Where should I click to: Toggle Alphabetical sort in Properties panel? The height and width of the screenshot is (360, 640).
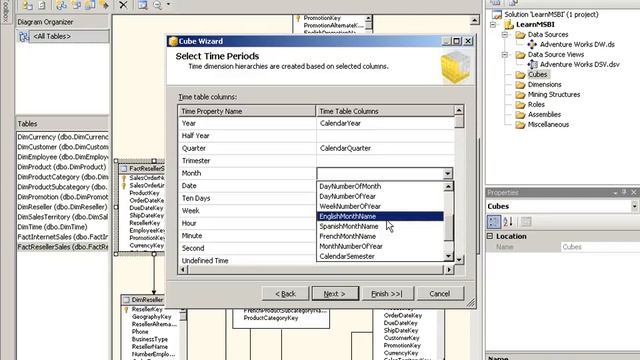pyautogui.click(x=508, y=222)
